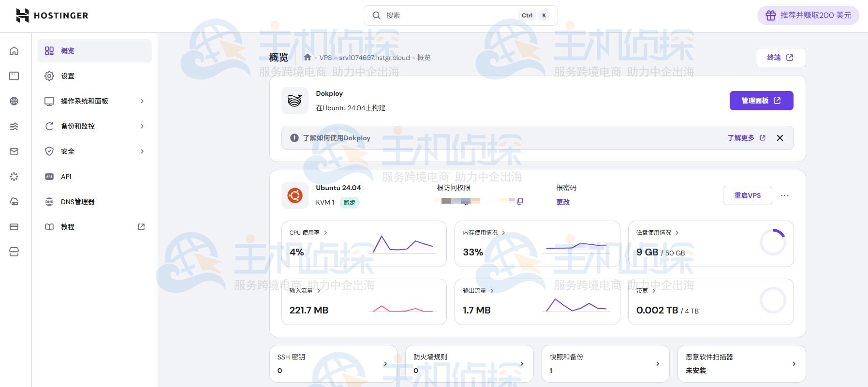Open the stacked layers icon in left rail
Image resolution: width=868 pixels, height=387 pixels.
14,126
